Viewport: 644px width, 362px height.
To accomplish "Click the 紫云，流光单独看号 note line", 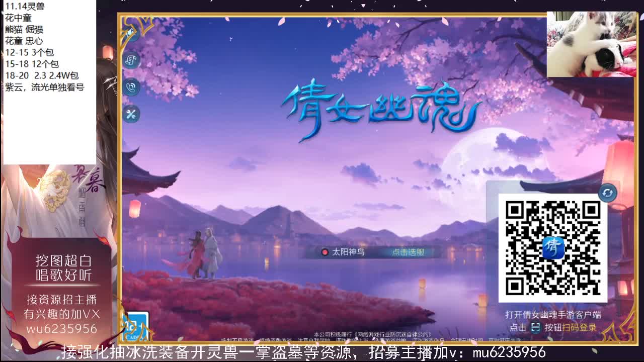I will click(44, 87).
